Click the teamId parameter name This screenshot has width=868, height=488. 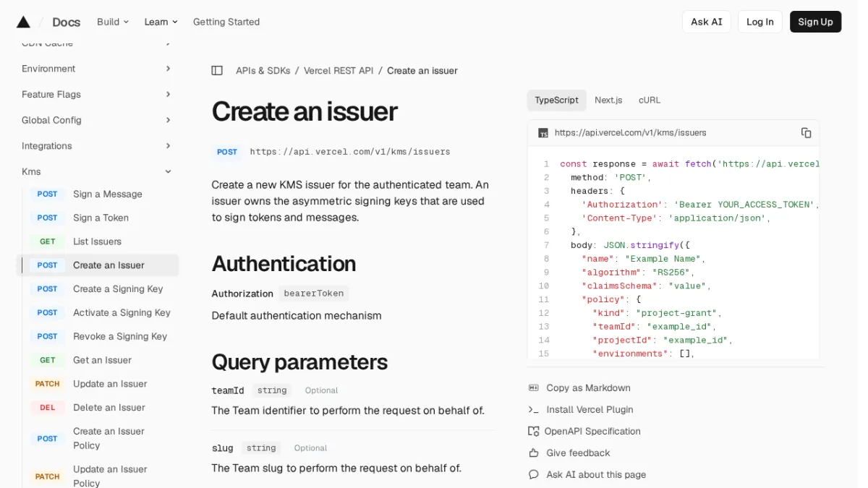pos(228,390)
